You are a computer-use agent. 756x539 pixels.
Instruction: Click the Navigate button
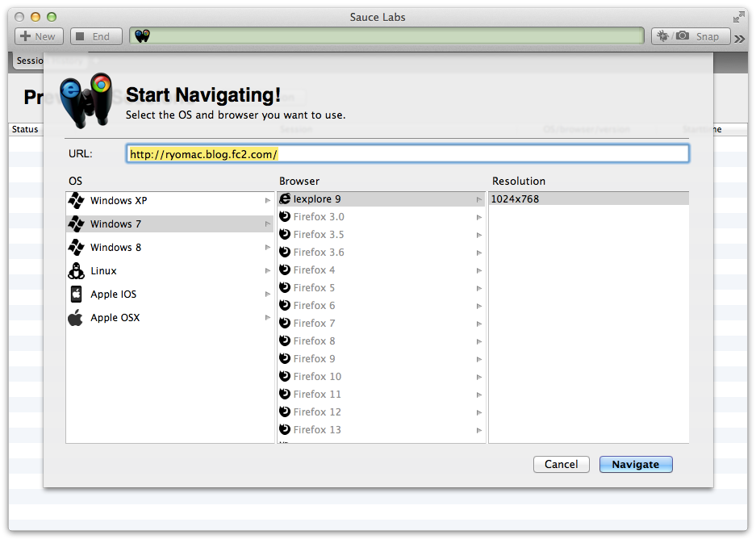pyautogui.click(x=636, y=464)
